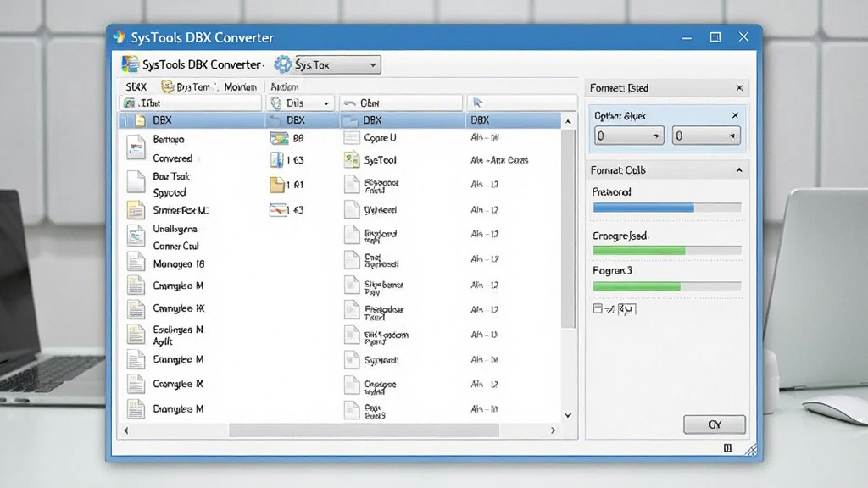Screen dimensions: 868x488
Task: Click the vertical scrollbar down arrow
Action: [x=568, y=415]
